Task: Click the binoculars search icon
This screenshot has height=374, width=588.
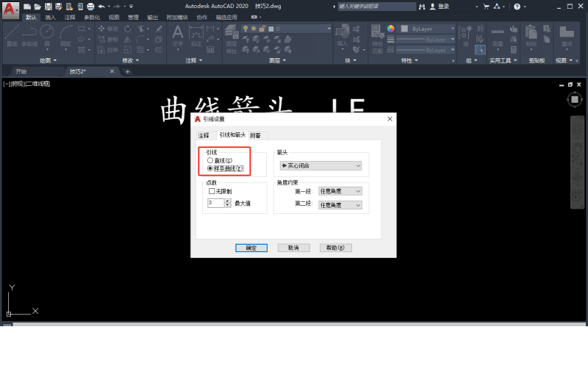Action: (422, 7)
